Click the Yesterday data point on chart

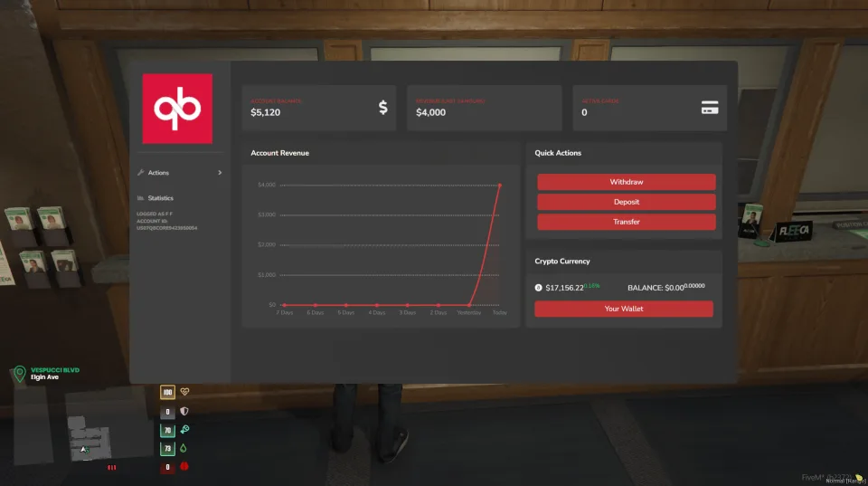[x=469, y=305]
